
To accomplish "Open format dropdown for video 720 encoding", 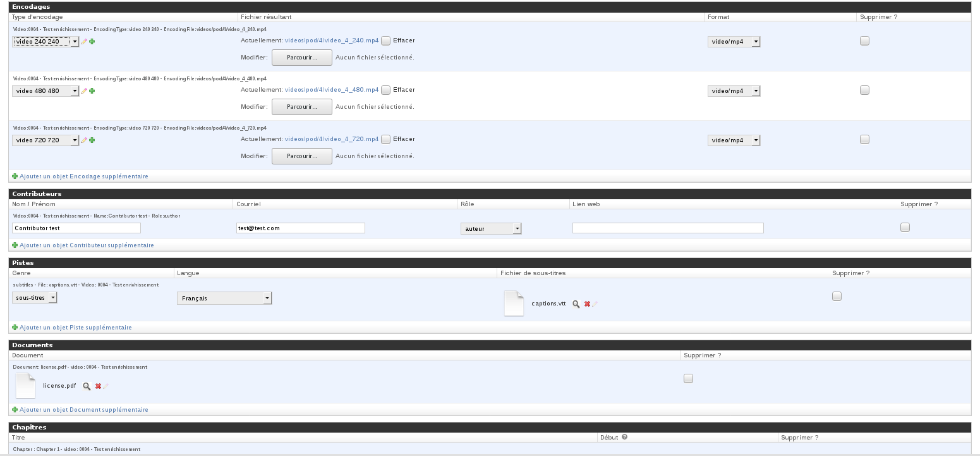I will click(x=734, y=140).
